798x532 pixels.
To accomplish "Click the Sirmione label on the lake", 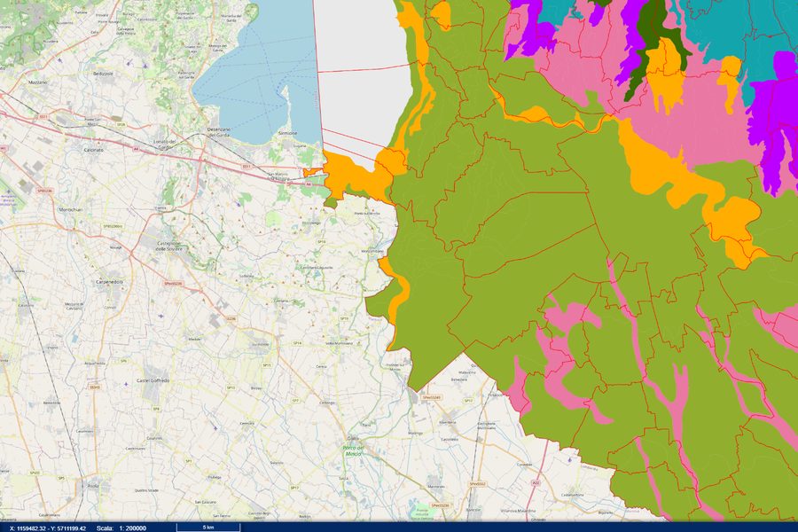I will coord(287,132).
